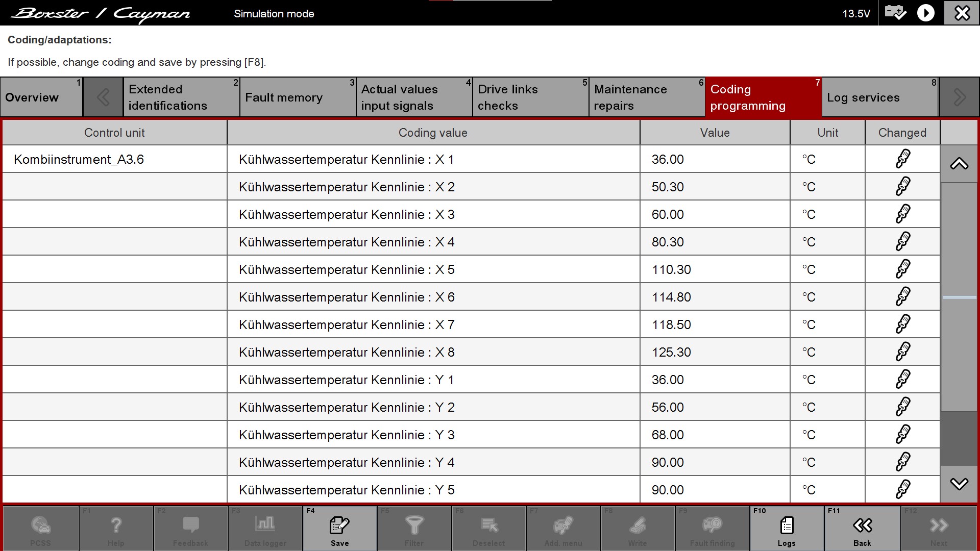Click the battery status icon in the top bar

(x=895, y=13)
